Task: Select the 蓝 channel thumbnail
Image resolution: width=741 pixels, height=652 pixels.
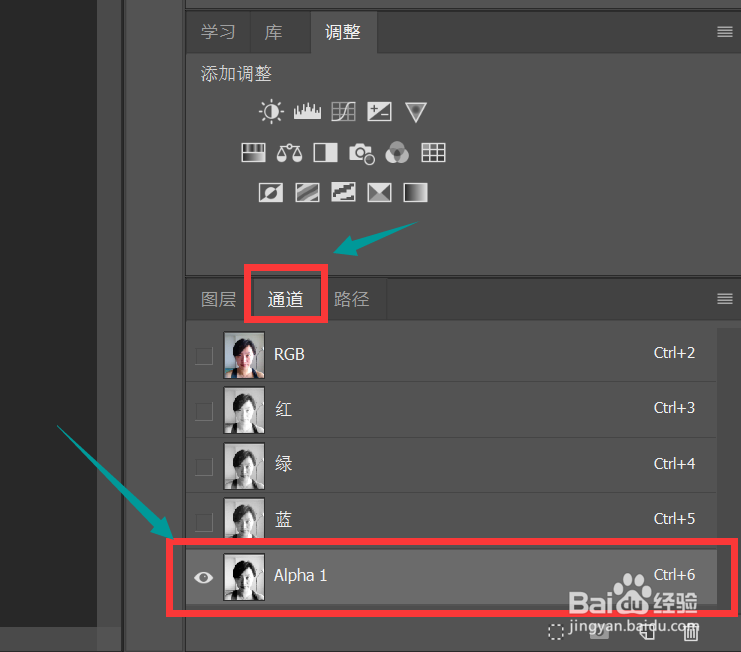Action: point(244,519)
